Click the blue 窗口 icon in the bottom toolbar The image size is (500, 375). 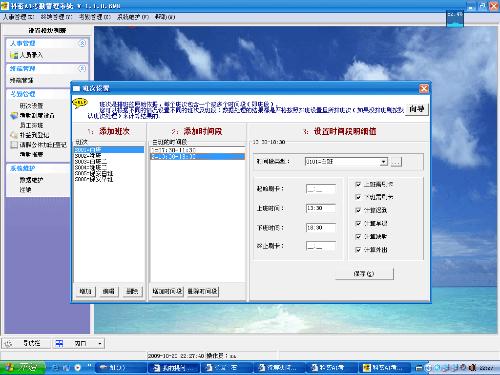[59, 343]
